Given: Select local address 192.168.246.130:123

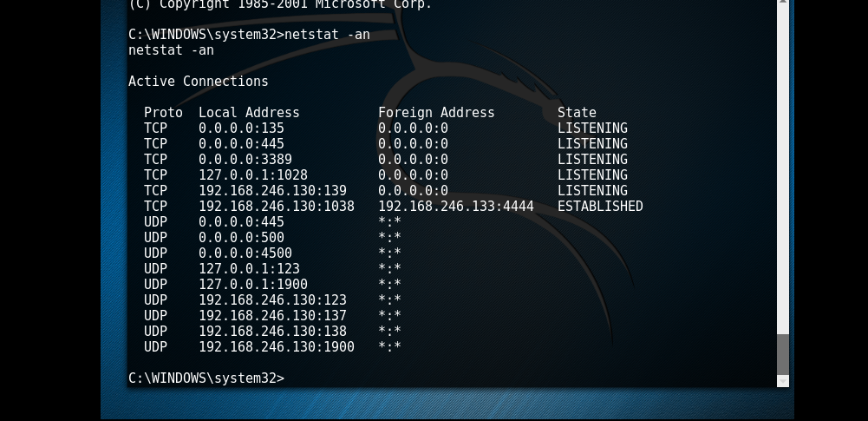Looking at the screenshot, I should click(272, 299).
